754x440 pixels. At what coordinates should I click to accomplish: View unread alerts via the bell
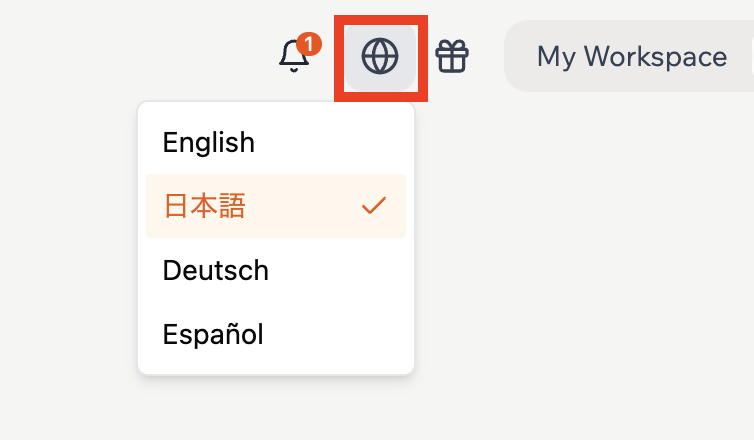coord(294,56)
